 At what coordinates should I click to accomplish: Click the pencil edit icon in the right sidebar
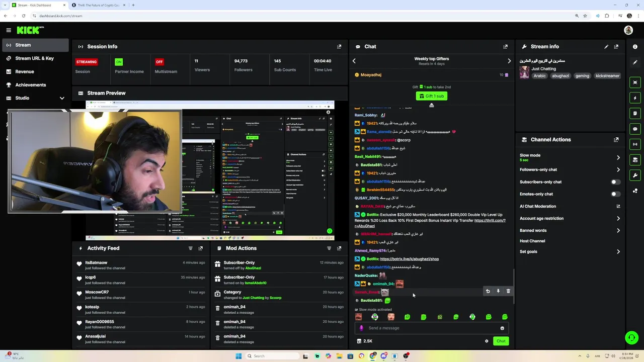(x=635, y=62)
